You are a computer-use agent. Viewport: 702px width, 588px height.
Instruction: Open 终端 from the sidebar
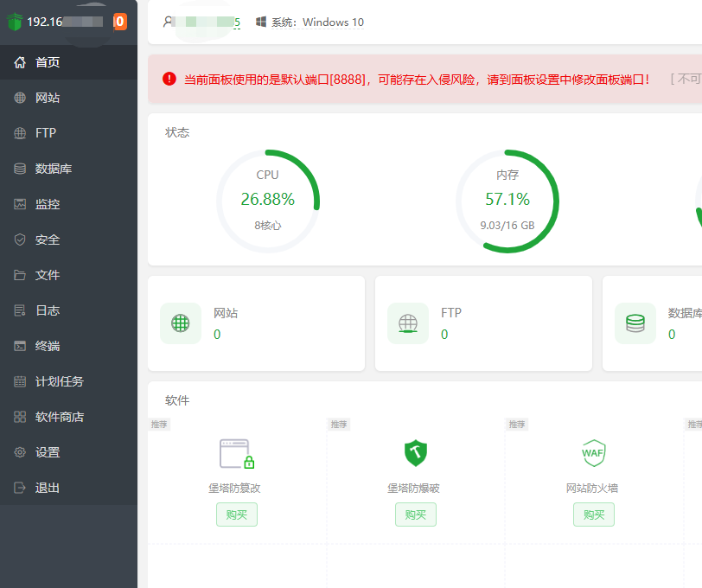pyautogui.click(x=48, y=346)
